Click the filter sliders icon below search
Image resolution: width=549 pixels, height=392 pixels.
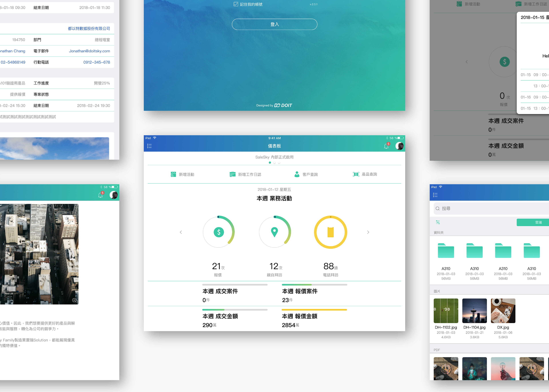click(x=438, y=222)
